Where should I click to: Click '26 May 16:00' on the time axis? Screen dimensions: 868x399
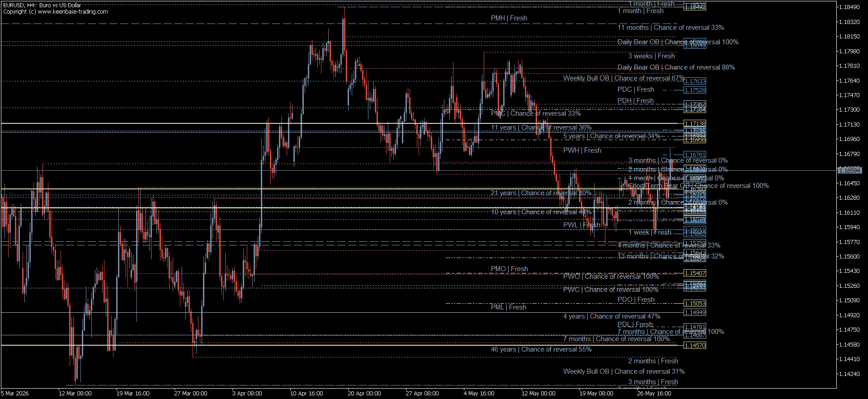654,394
